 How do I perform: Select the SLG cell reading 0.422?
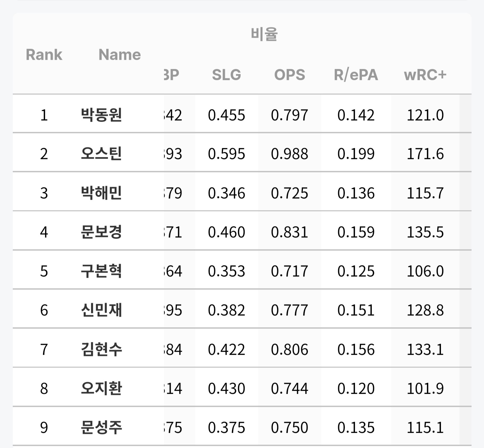click(226, 349)
